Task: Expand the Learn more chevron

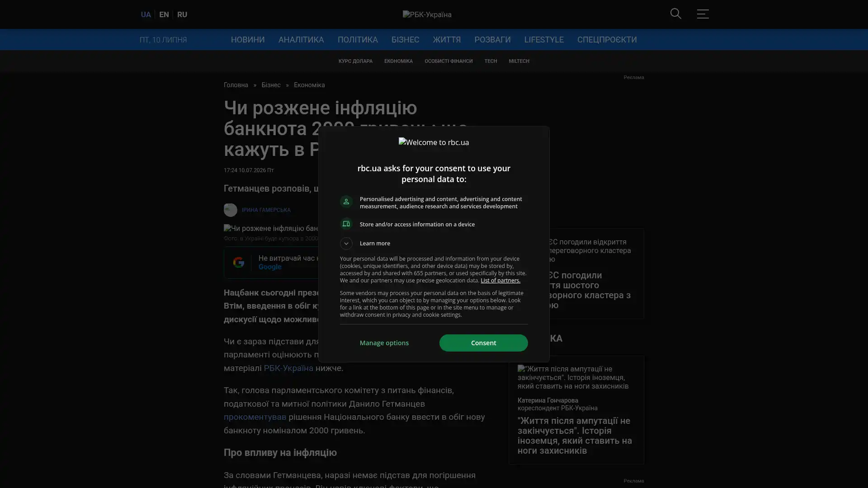Action: tap(346, 244)
